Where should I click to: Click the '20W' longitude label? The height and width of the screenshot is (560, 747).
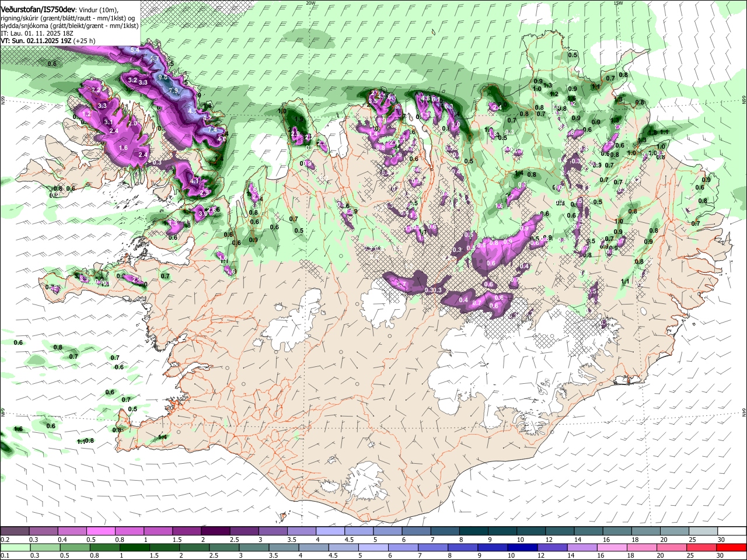[x=310, y=3]
